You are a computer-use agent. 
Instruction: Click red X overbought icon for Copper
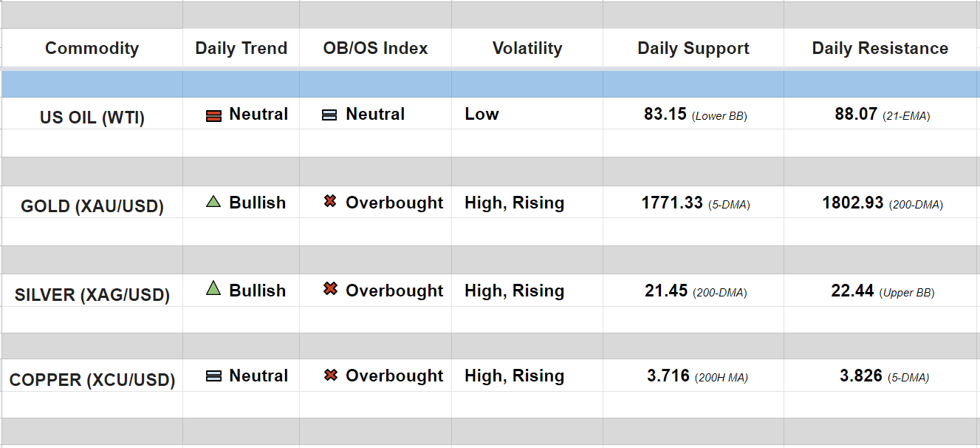coord(330,376)
